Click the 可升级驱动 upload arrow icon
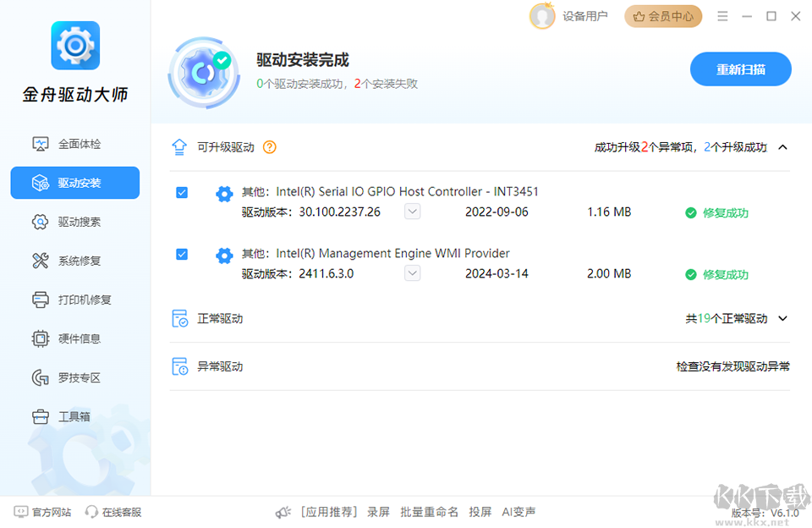This screenshot has width=812, height=528. (179, 147)
